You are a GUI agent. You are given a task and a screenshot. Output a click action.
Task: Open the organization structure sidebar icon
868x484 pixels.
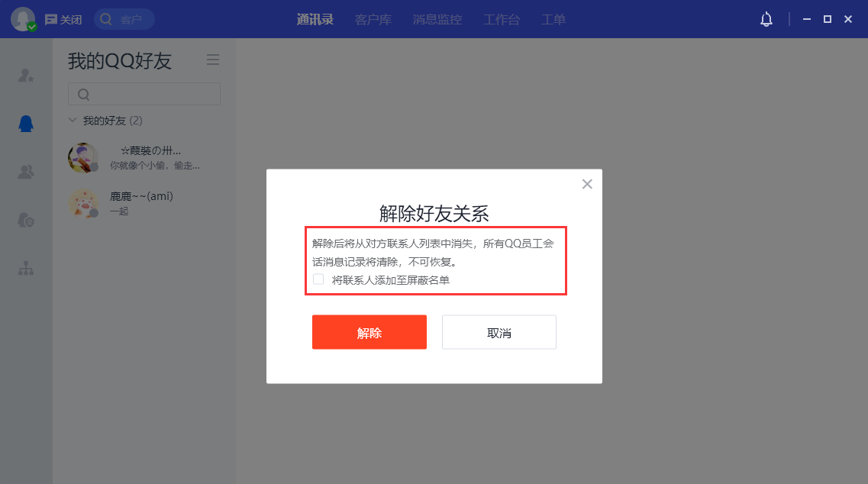coord(26,269)
